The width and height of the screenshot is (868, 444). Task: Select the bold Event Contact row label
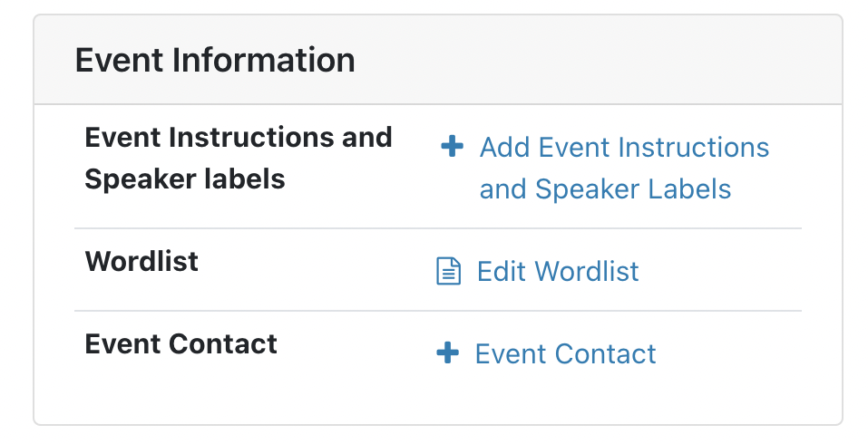point(181,344)
